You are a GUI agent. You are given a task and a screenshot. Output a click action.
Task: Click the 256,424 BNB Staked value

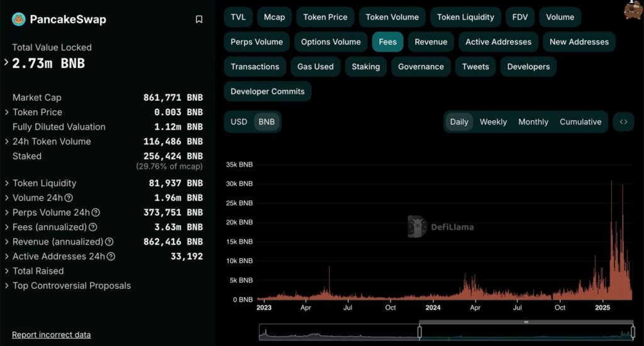point(173,156)
